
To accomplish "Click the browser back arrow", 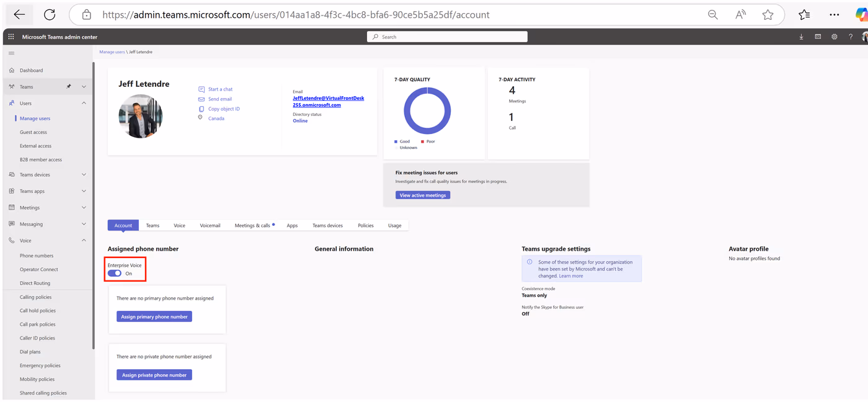I will click(19, 14).
